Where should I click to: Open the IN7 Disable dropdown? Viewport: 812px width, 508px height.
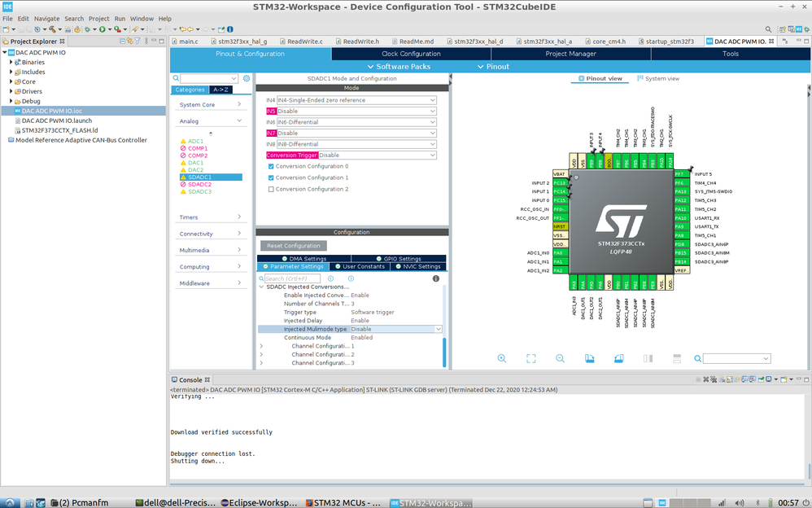click(356, 134)
